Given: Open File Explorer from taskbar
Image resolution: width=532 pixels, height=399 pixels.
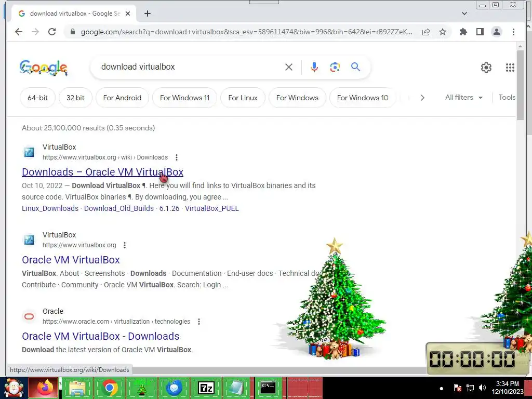Looking at the screenshot, I should (77, 388).
